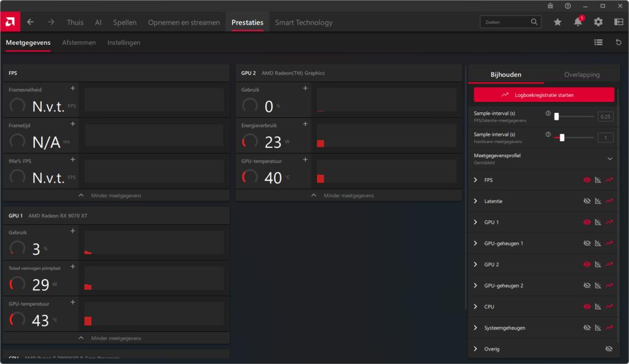The width and height of the screenshot is (629, 364).
Task: Open the Spellen menu tab
Action: (x=125, y=23)
